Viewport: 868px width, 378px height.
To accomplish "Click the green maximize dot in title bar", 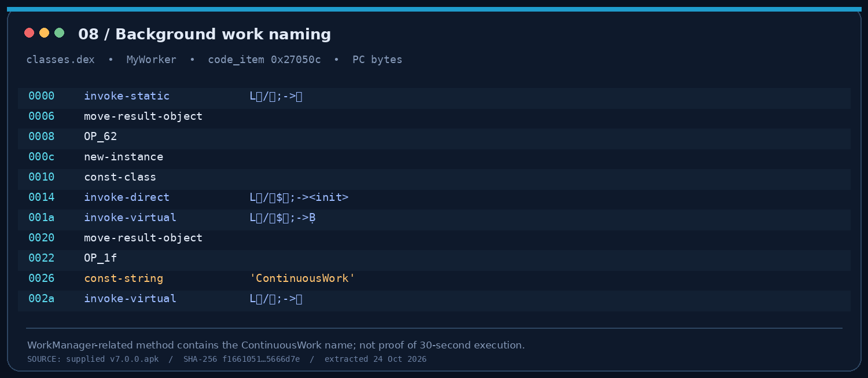I will 59,33.
